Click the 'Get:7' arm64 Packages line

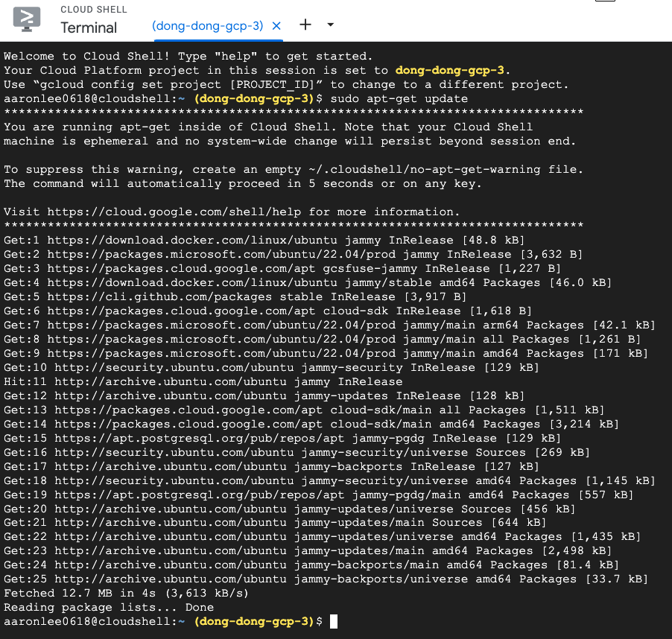(x=329, y=325)
